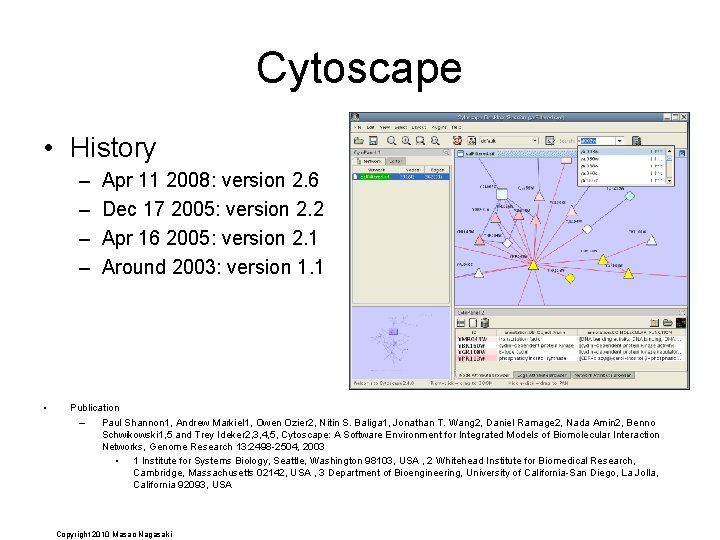Click the 'Publication' bullet heading
This screenshot has width=720, height=540.
pyautogui.click(x=95, y=408)
